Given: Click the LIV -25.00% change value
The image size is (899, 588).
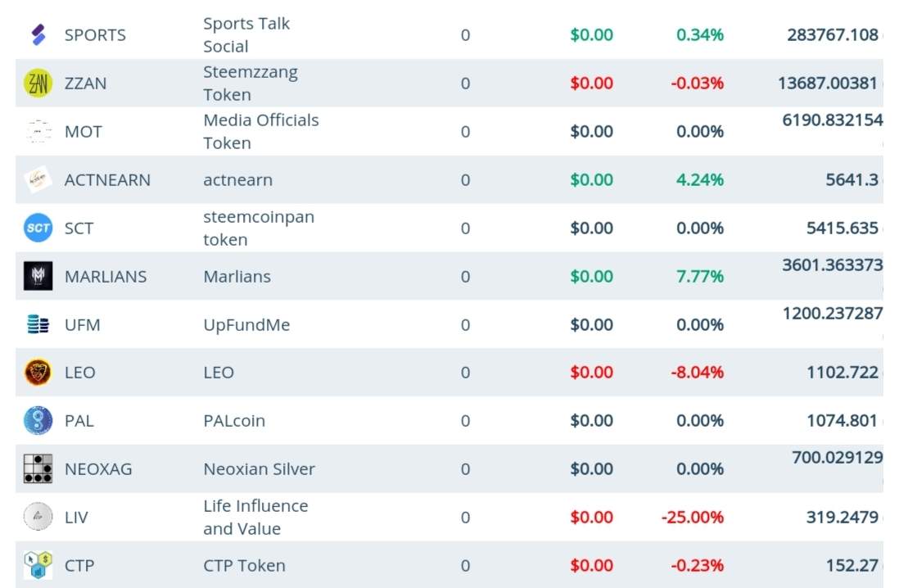Looking at the screenshot, I should 693,518.
